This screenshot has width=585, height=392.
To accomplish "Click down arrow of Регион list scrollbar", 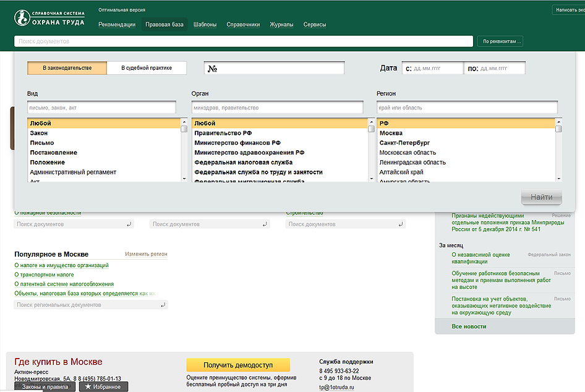I will tap(558, 179).
